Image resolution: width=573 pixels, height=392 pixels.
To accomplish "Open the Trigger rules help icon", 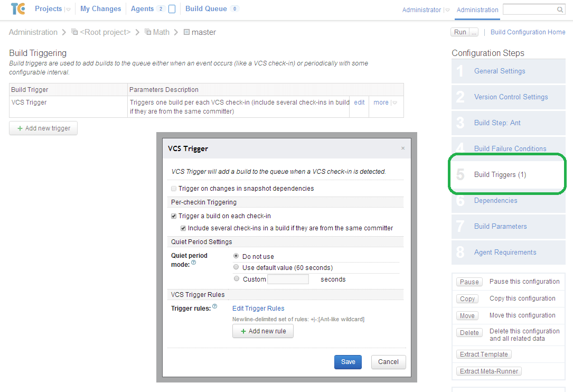I will point(215,306).
